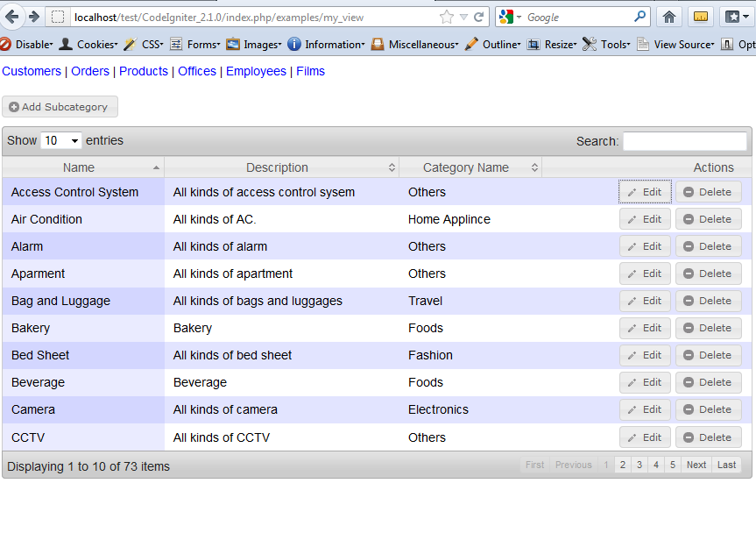Viewport: 756px width, 540px height.
Task: Open the Tools developer toolbar menu
Action: pyautogui.click(x=606, y=45)
